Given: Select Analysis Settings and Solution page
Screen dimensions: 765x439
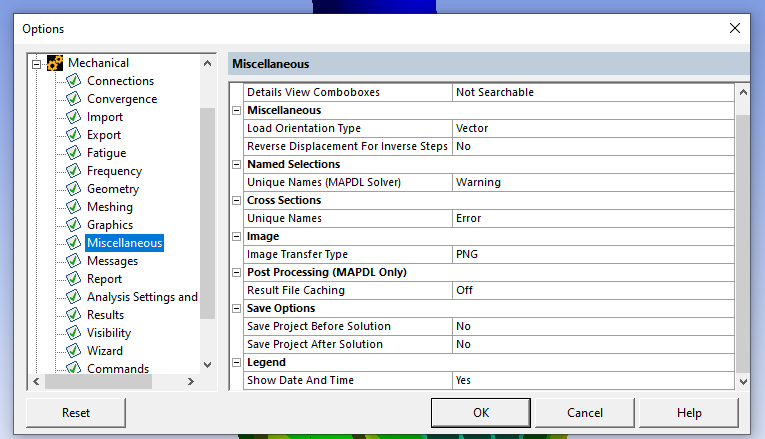Looking at the screenshot, I should [x=142, y=297].
